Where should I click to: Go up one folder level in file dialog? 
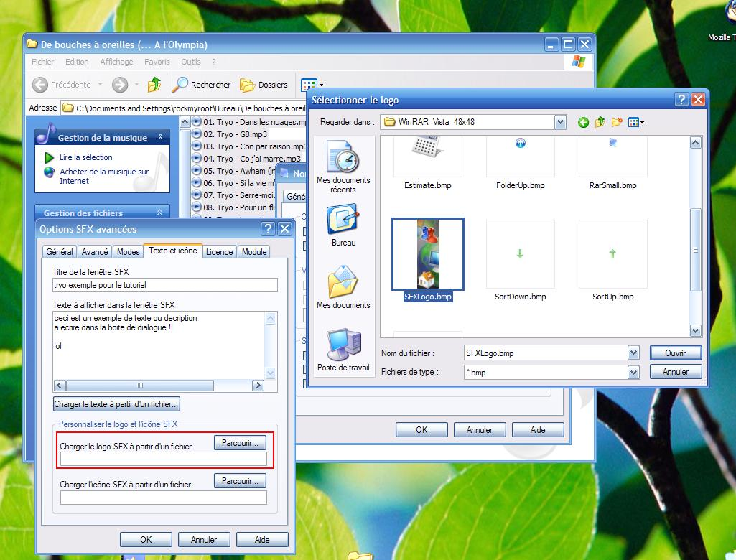600,123
